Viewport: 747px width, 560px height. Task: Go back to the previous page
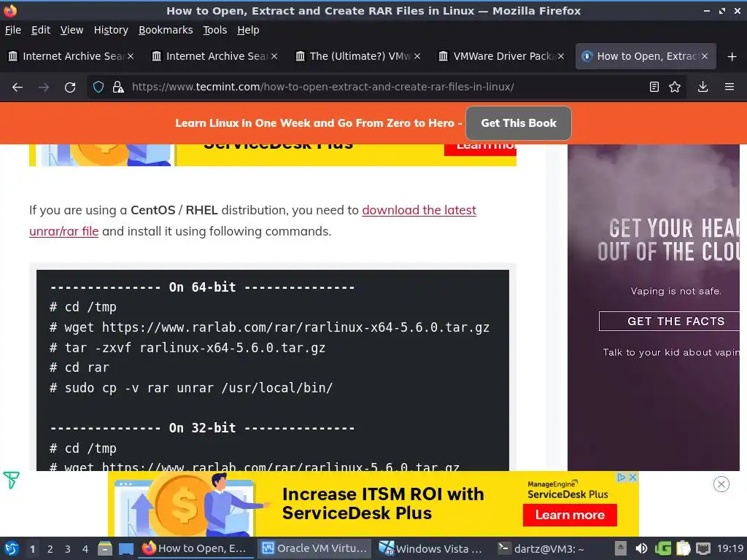(x=18, y=87)
